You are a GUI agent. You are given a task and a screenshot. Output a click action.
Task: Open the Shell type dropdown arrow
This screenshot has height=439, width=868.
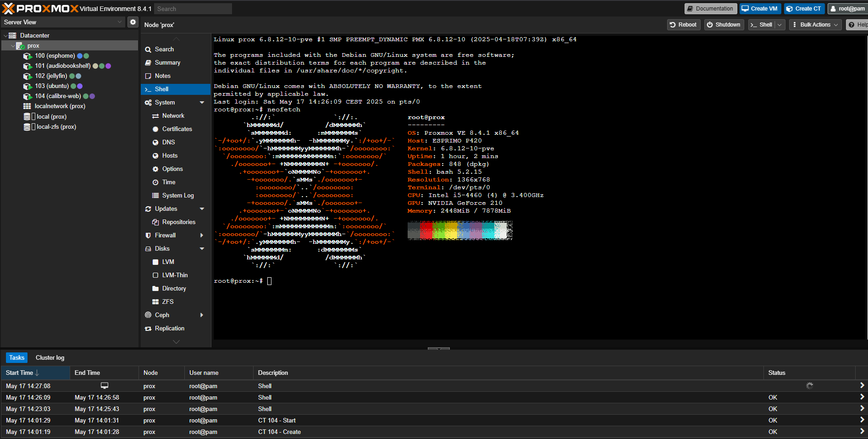[x=780, y=25]
